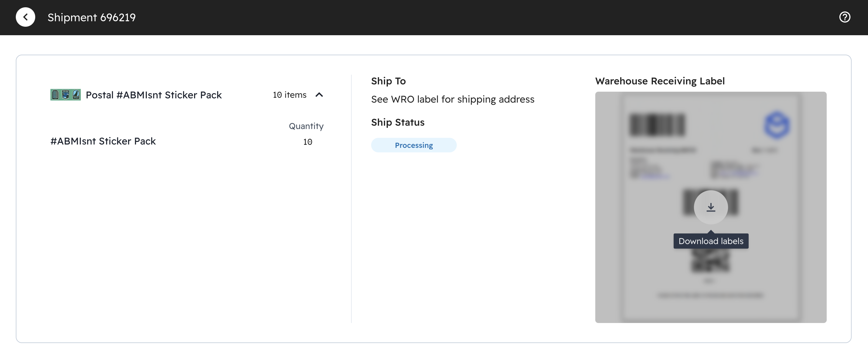Click the 'Download labels' tooltip
Viewport: 868px width, 357px height.
pos(710,241)
